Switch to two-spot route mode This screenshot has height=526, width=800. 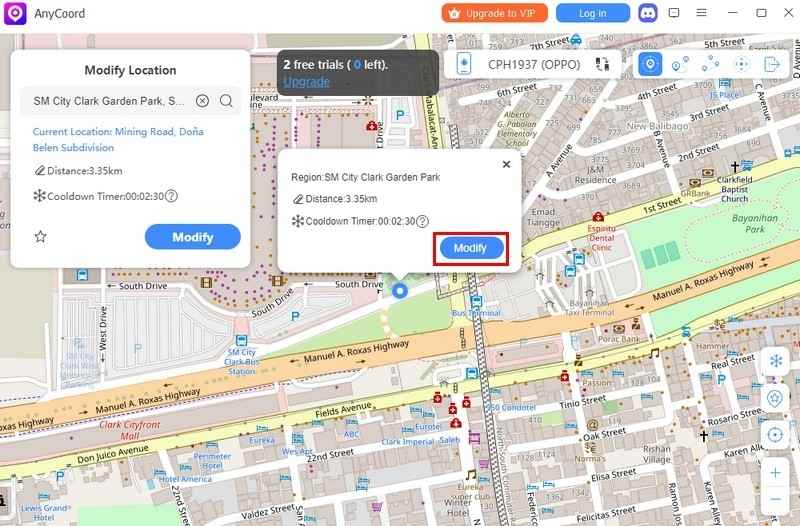(x=681, y=64)
